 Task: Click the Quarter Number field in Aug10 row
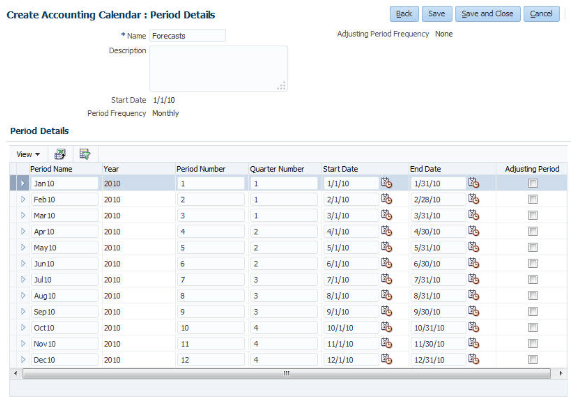(x=284, y=296)
